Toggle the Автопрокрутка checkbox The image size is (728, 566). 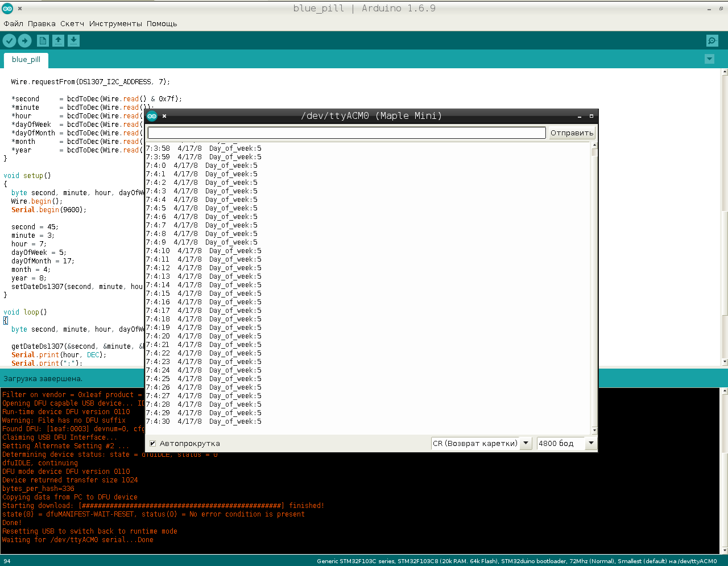(x=152, y=444)
